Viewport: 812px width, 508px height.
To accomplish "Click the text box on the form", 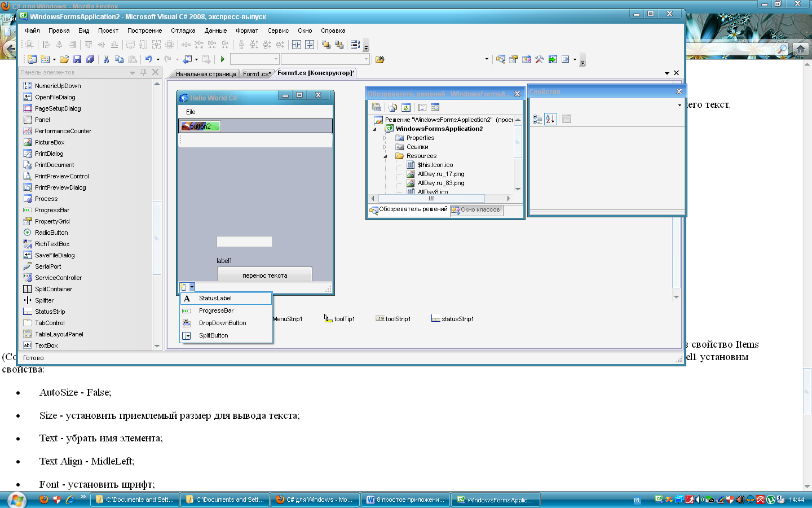I will tap(245, 242).
